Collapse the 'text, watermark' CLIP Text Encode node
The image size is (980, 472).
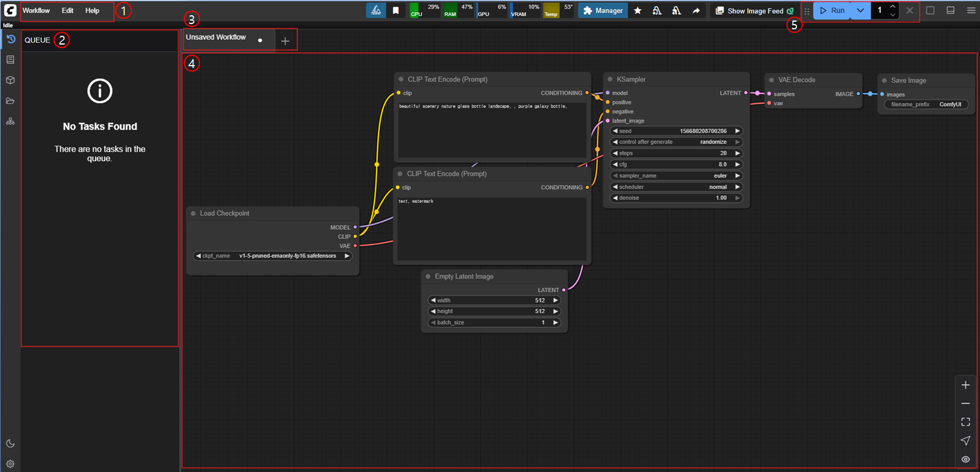pos(401,174)
